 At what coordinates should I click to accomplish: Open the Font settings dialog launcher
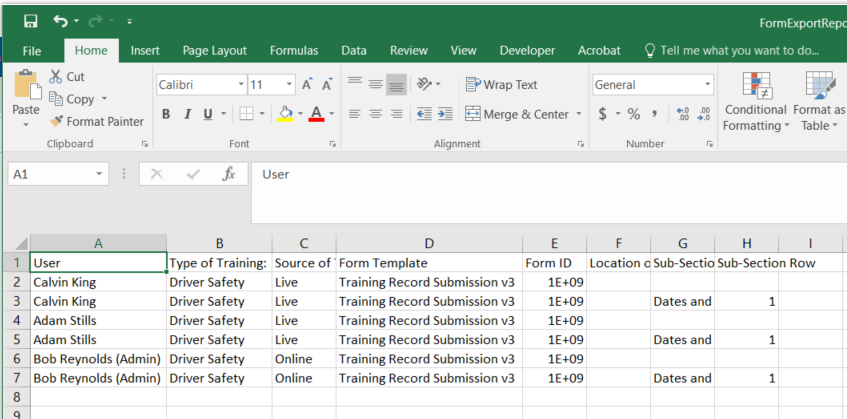point(332,144)
